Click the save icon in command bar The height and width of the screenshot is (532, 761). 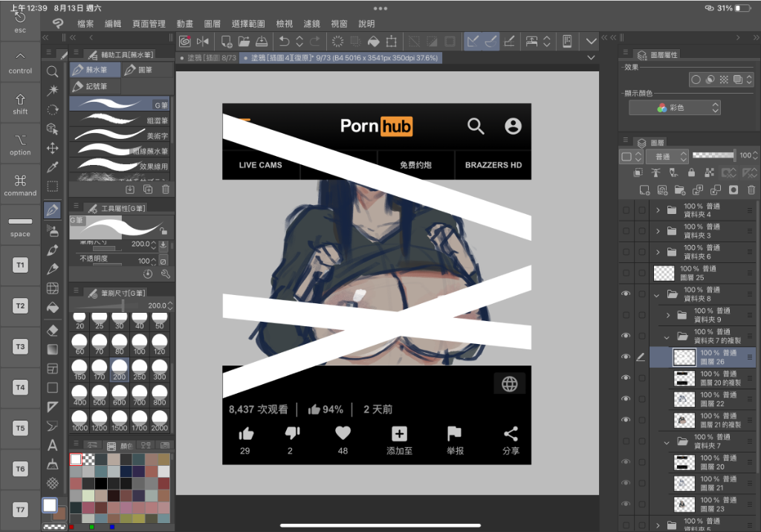tap(261, 42)
